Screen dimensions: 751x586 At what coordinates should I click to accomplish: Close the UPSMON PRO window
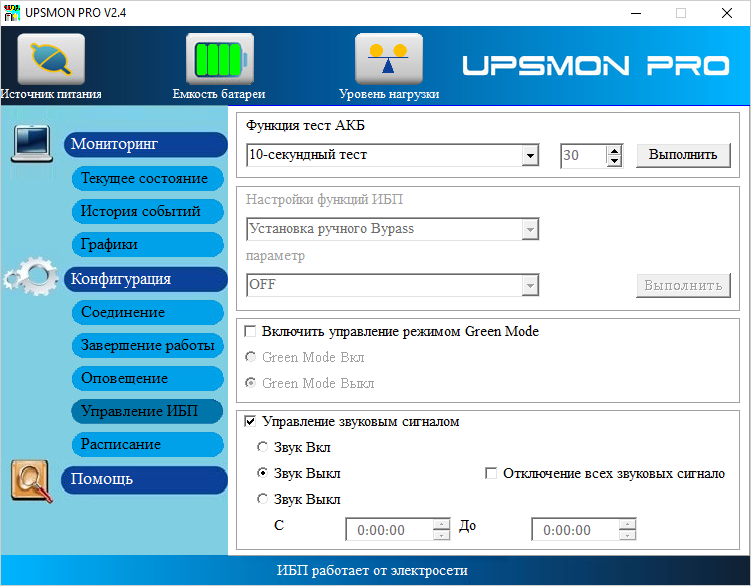(x=727, y=13)
